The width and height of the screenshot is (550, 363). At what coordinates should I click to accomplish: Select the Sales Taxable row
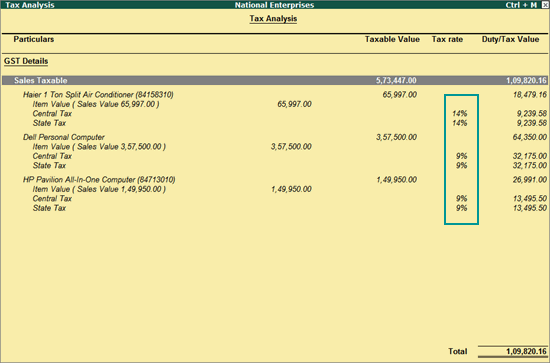pyautogui.click(x=275, y=80)
